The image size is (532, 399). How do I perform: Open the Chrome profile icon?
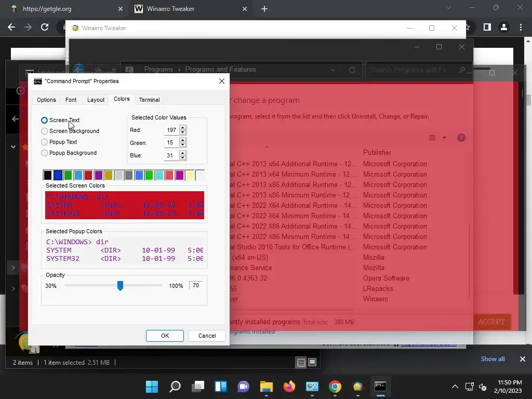(504, 27)
